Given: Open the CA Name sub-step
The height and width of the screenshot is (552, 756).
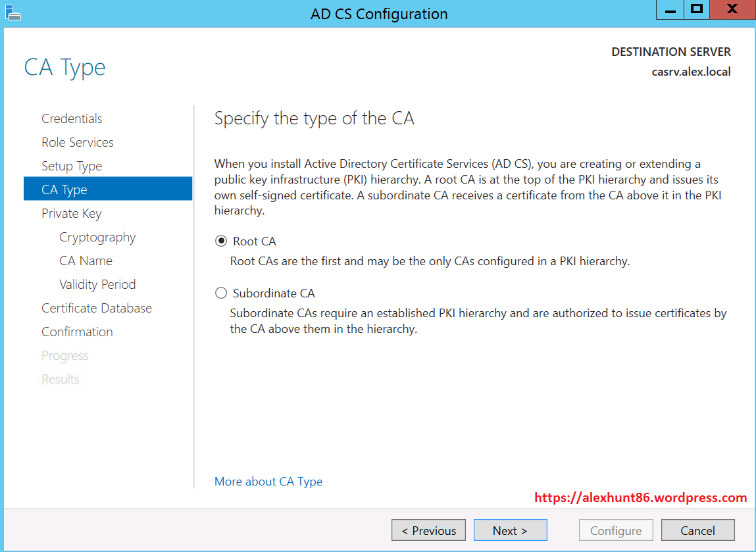Looking at the screenshot, I should tap(86, 261).
